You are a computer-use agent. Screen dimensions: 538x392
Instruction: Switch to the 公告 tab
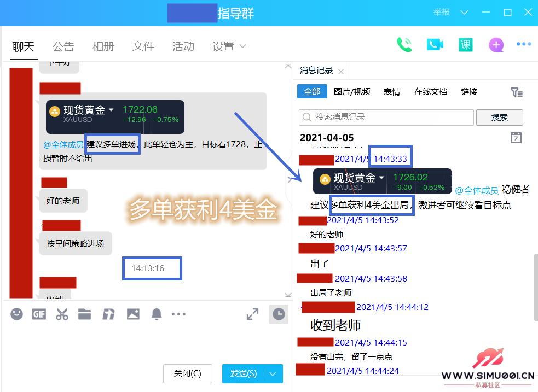(63, 46)
